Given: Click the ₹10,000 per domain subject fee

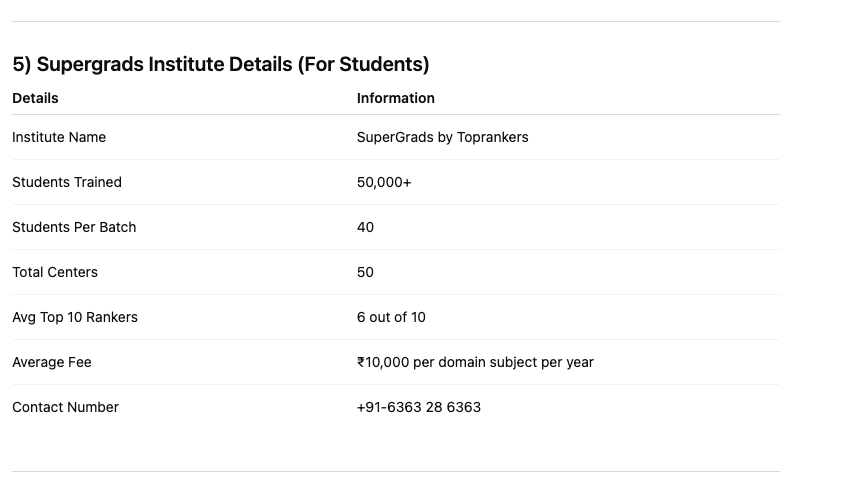Looking at the screenshot, I should tap(475, 362).
